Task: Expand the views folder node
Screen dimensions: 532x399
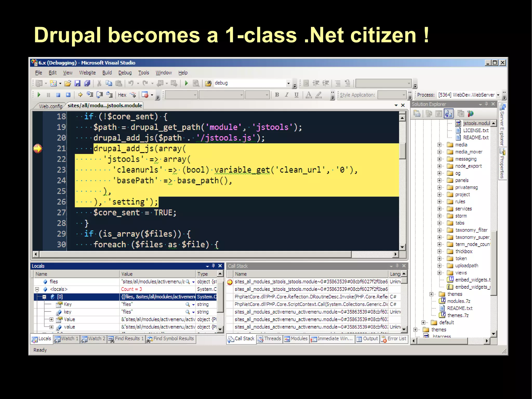Action: tap(439, 273)
